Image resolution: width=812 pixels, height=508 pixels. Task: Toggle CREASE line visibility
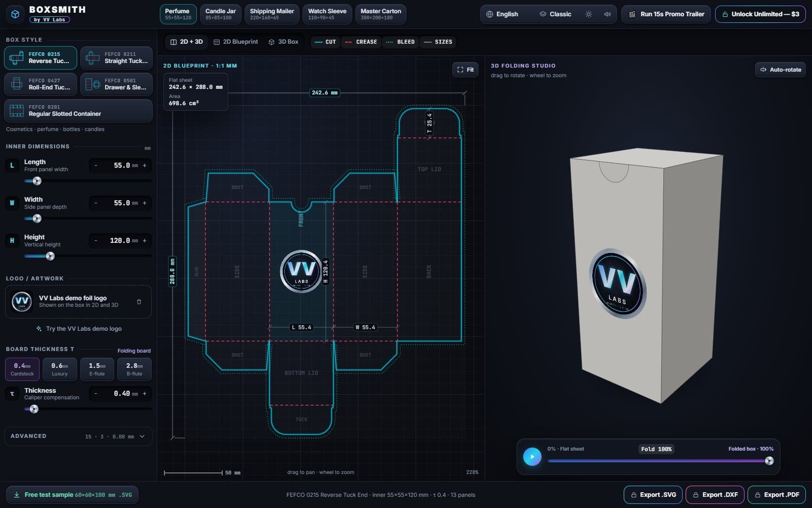tap(361, 42)
